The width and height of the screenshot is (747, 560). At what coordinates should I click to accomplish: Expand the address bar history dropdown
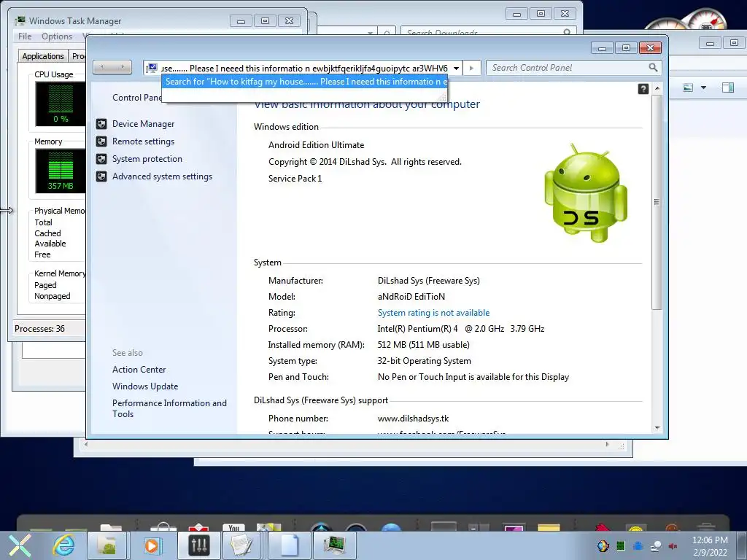pyautogui.click(x=456, y=68)
